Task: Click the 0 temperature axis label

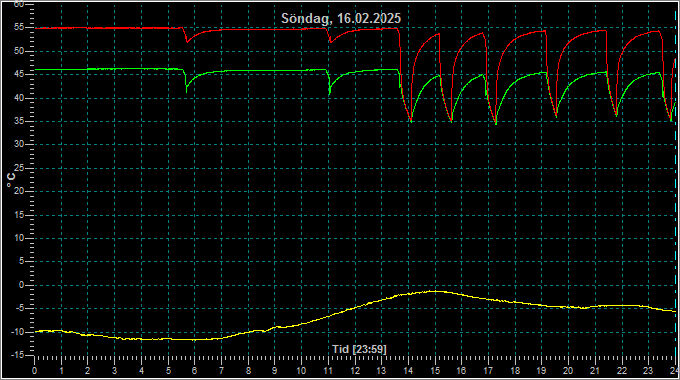Action: click(21, 285)
